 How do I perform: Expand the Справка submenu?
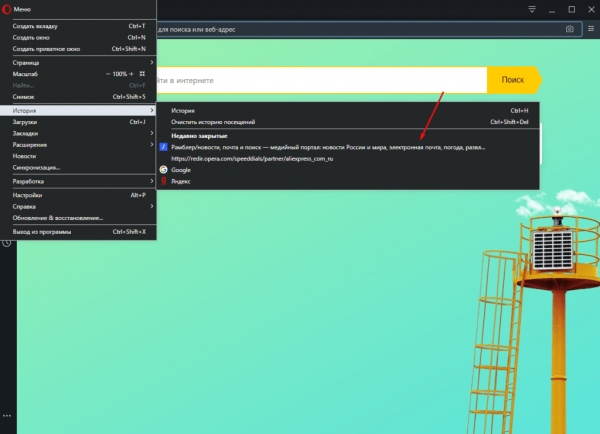(78, 207)
